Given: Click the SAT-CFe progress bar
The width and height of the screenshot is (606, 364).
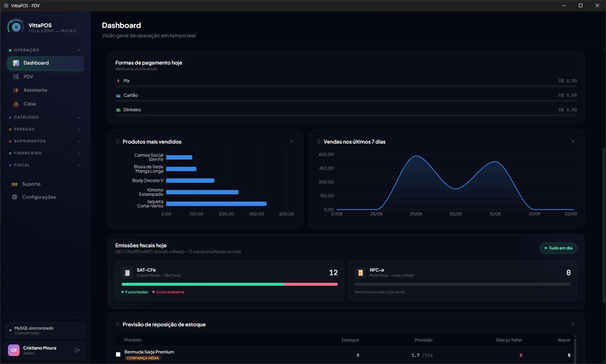Looking at the screenshot, I should coord(230,284).
